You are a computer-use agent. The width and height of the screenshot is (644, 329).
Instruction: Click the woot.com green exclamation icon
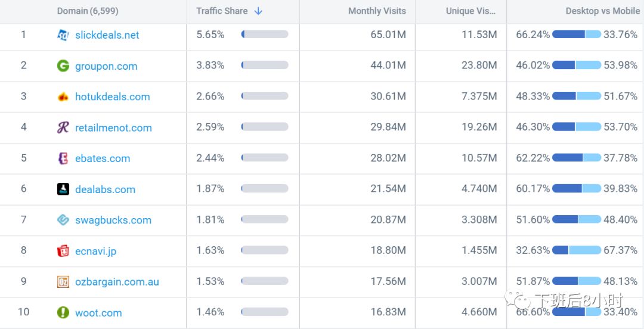pos(63,312)
